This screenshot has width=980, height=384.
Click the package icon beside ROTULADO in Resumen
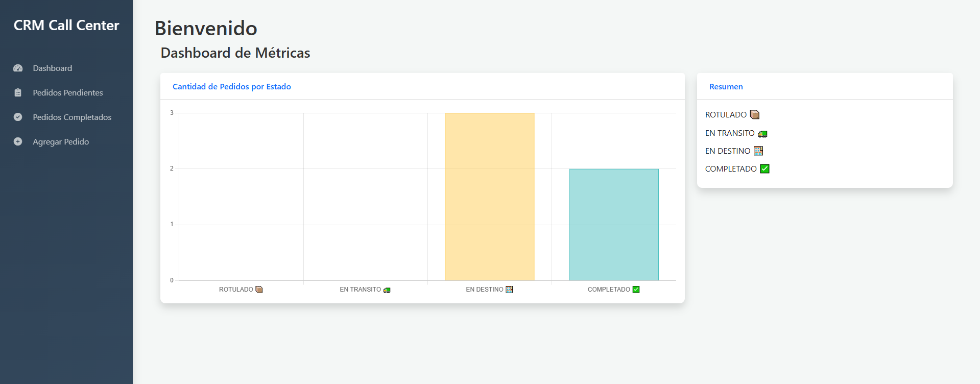(754, 114)
